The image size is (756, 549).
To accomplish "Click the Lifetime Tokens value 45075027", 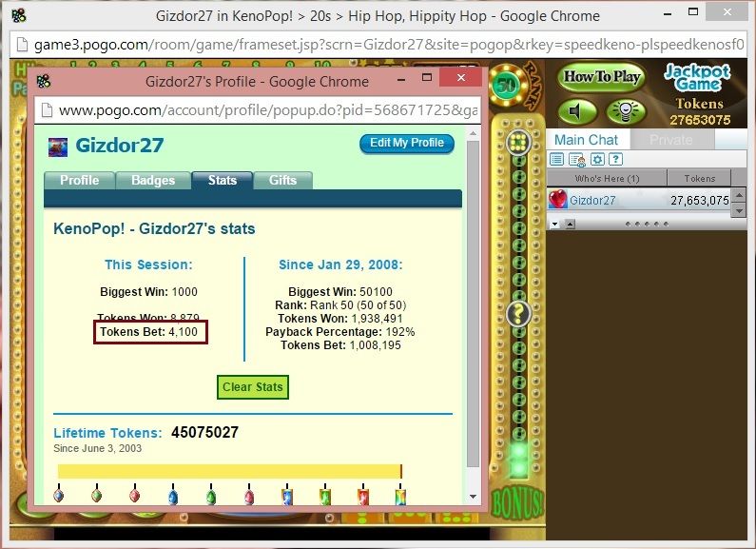I will click(204, 432).
